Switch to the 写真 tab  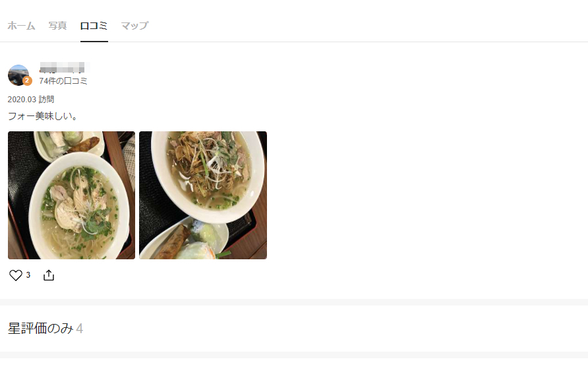(x=57, y=26)
